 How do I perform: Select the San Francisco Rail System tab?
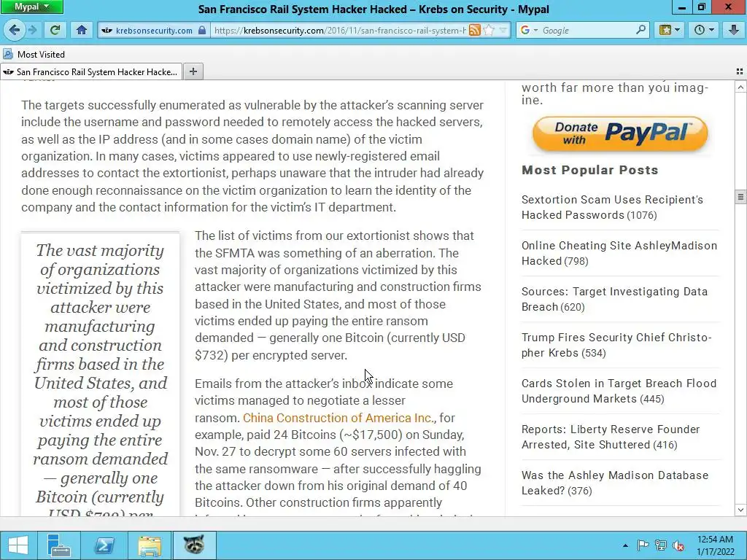[91, 72]
